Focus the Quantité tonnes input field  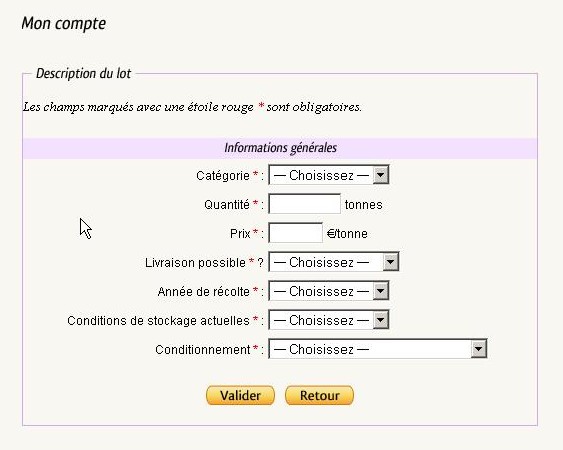coord(304,204)
